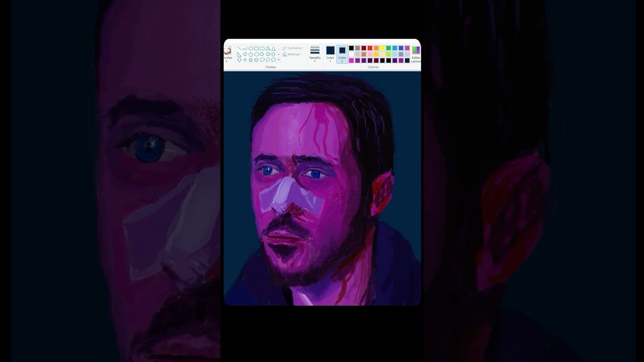Viewport: 644px width, 362px height.
Task: Show the previous row of shapes
Action: (279, 49)
